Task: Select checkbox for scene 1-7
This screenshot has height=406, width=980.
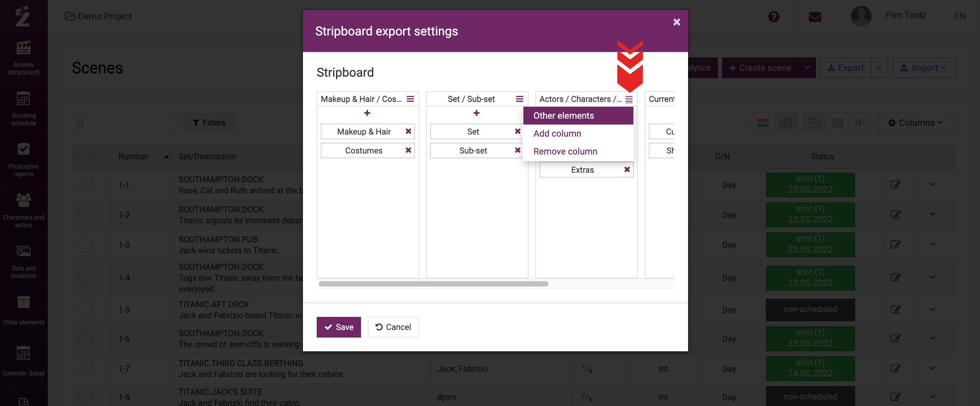Action: coord(86,368)
